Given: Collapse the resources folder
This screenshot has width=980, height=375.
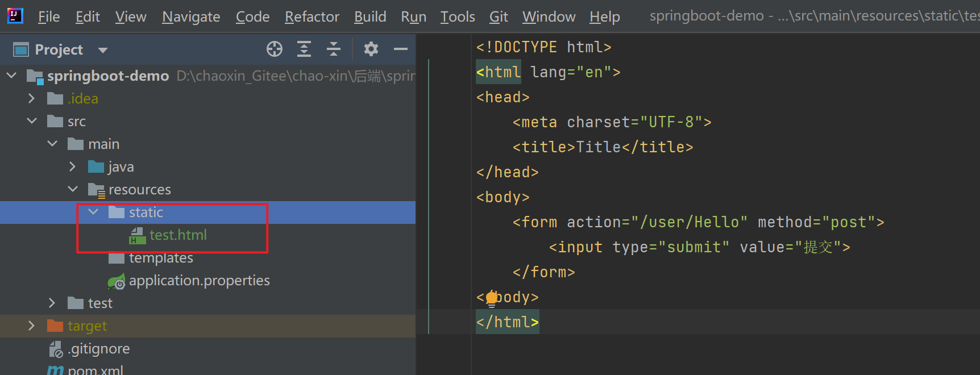Looking at the screenshot, I should pos(73,189).
